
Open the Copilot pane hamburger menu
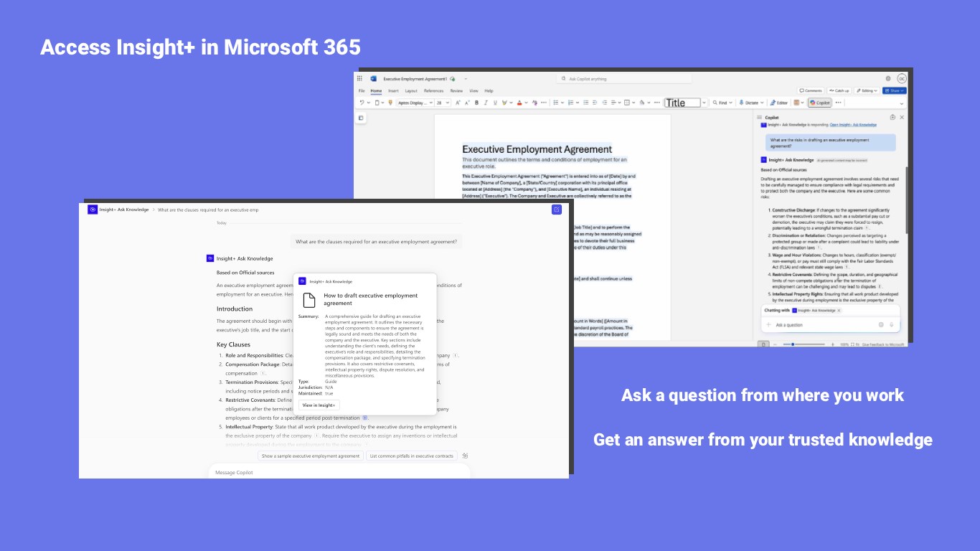(x=759, y=117)
